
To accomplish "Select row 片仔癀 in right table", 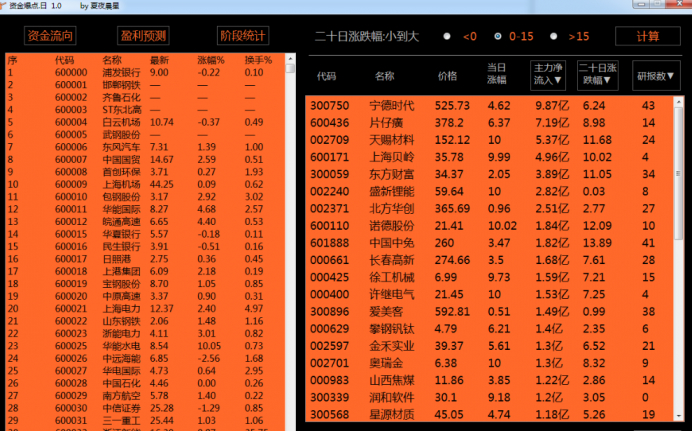I will pos(490,123).
